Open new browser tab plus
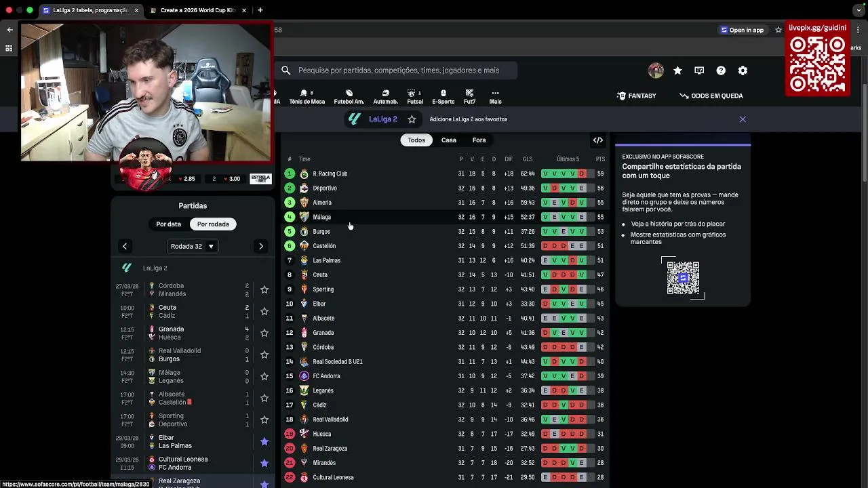This screenshot has width=868, height=488. pyautogui.click(x=260, y=10)
